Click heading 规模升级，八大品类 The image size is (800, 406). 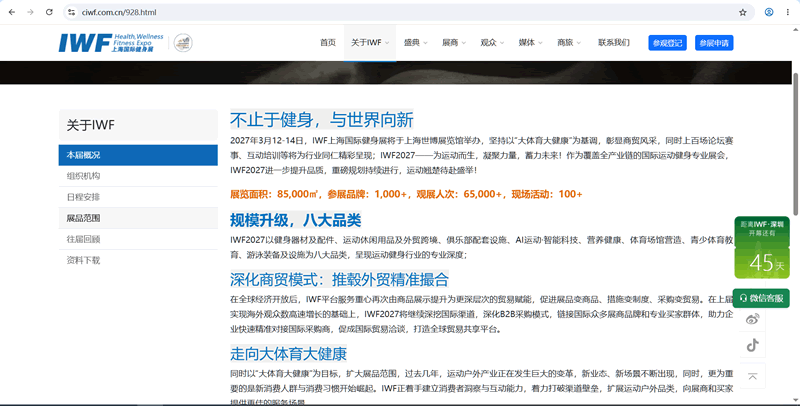[295, 220]
